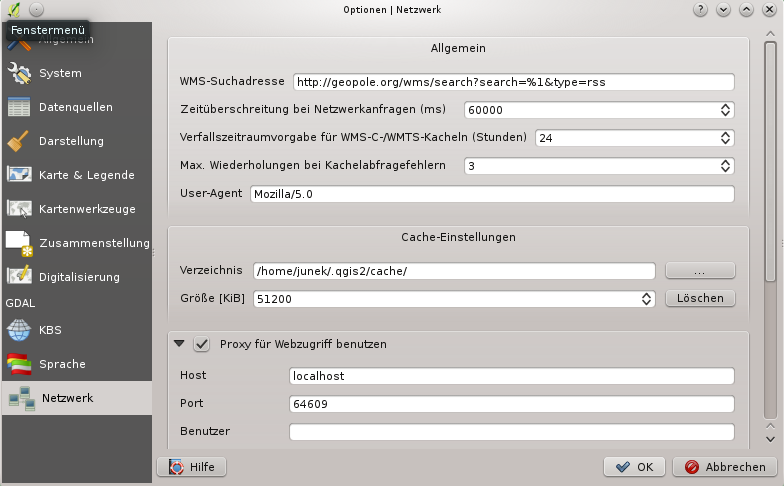
Task: Click the Karte & Legende map icon
Action: point(19,174)
